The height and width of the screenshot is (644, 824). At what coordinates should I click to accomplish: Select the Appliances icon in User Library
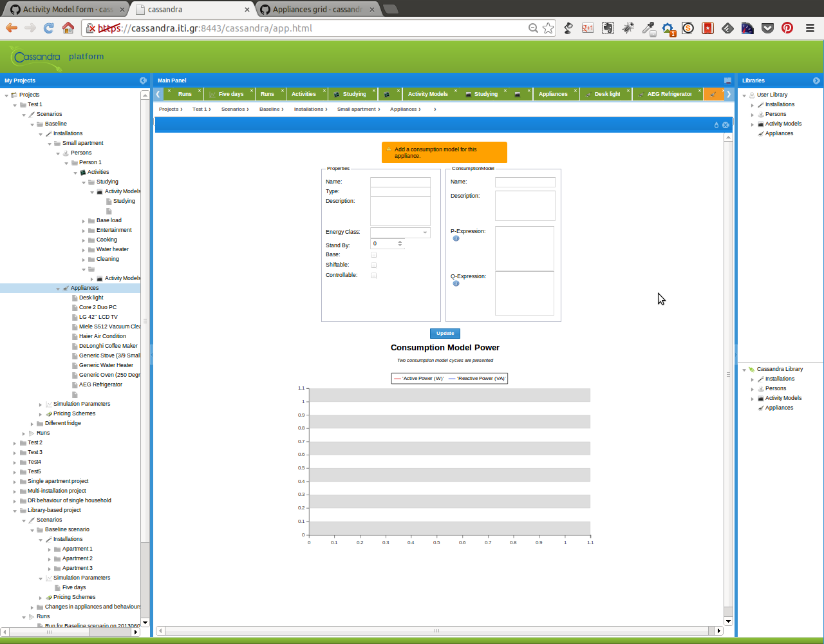(x=760, y=133)
